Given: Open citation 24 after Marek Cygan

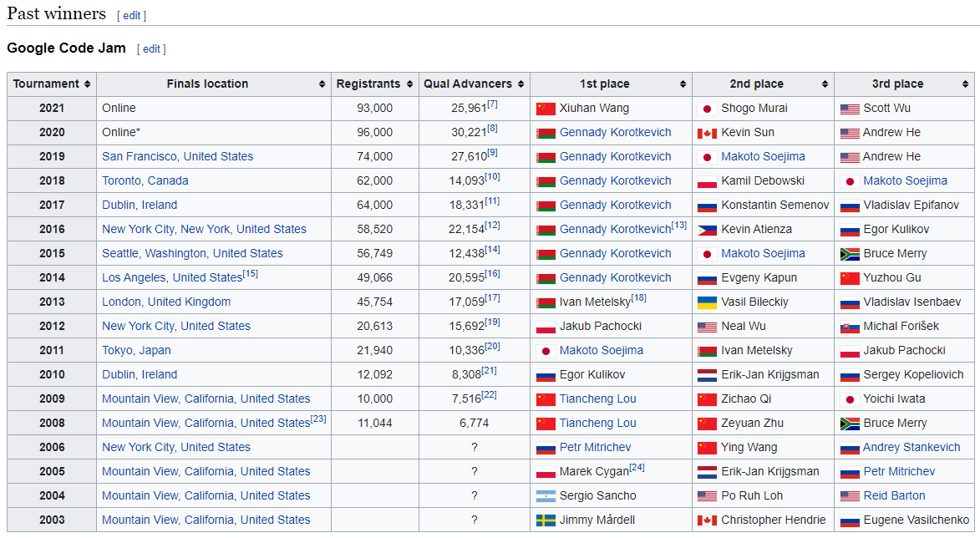Looking at the screenshot, I should (637, 467).
